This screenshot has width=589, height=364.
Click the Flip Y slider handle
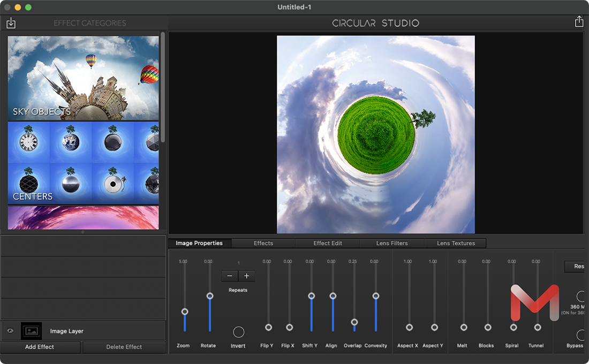[x=268, y=327]
